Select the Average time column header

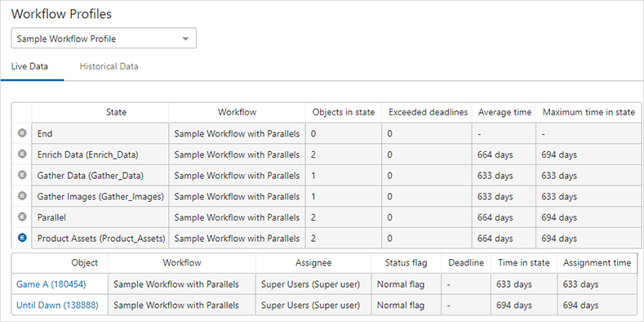(504, 112)
